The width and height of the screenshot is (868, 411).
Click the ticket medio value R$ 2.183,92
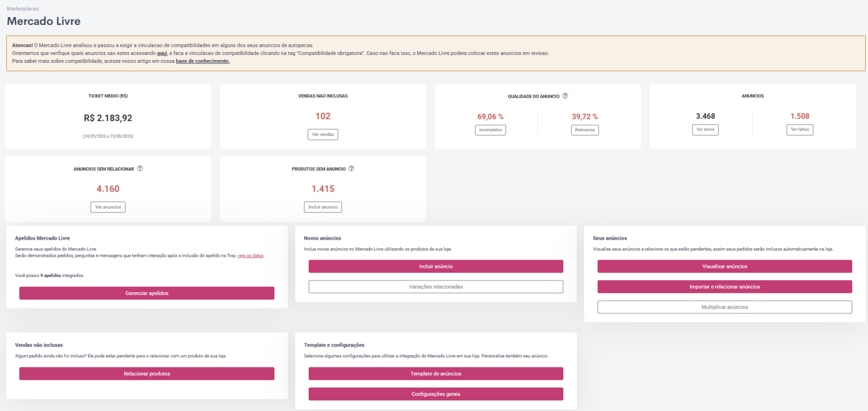click(108, 118)
